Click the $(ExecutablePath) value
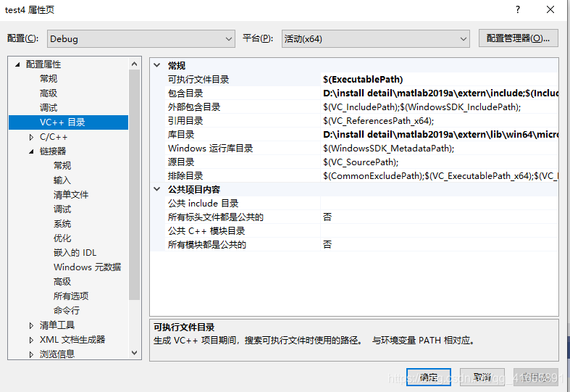This screenshot has width=570, height=392. coord(363,79)
